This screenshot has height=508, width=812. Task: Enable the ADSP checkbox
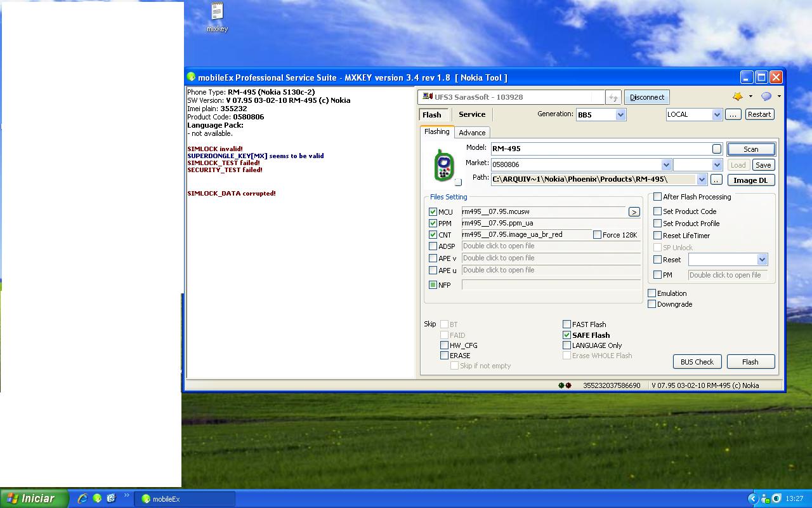pos(433,246)
